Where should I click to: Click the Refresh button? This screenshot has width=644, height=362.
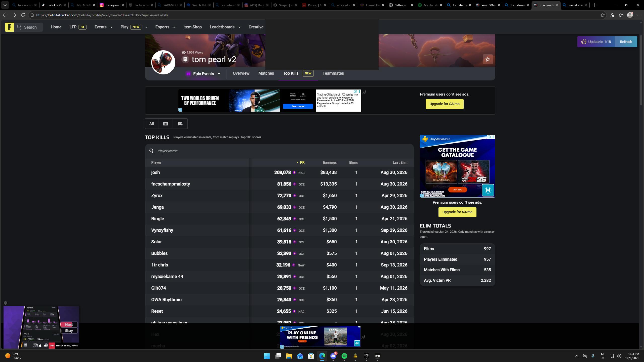pos(626,42)
